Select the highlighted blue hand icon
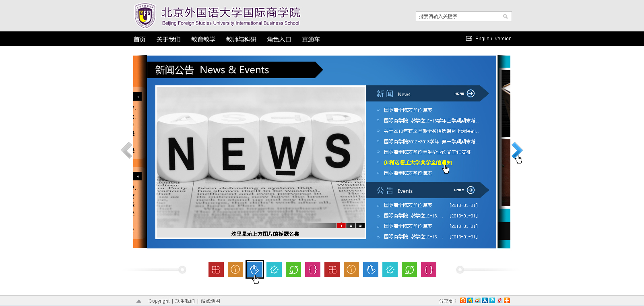Viewport: 644px width, 306px height. (255, 269)
